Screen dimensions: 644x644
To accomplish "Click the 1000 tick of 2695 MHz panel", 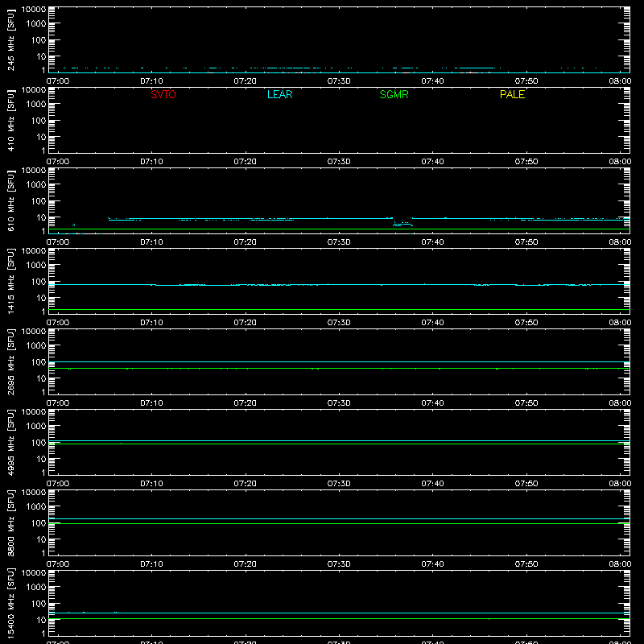I will click(x=36, y=346).
